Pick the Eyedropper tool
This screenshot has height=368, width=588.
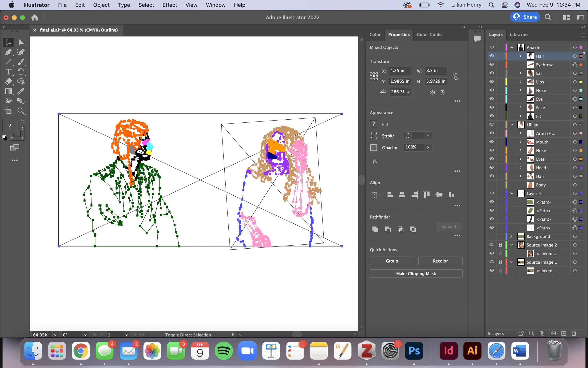click(x=21, y=91)
